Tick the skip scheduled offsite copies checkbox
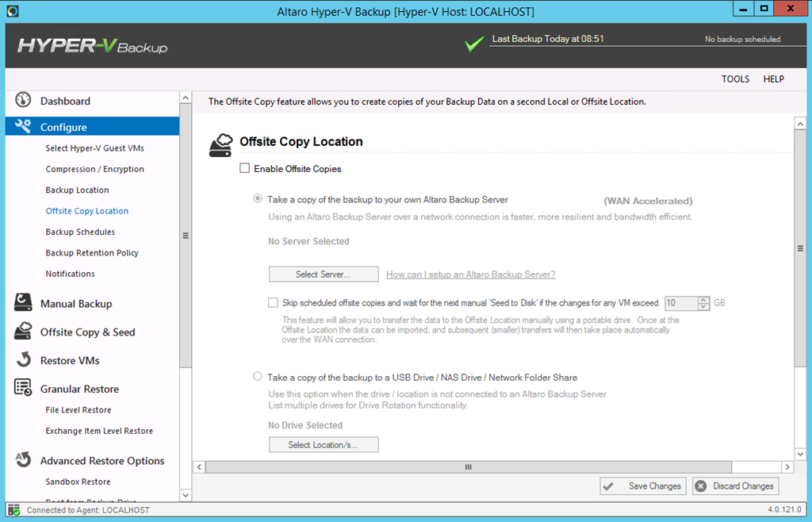Screen dimensions: 812x522 coord(273,302)
